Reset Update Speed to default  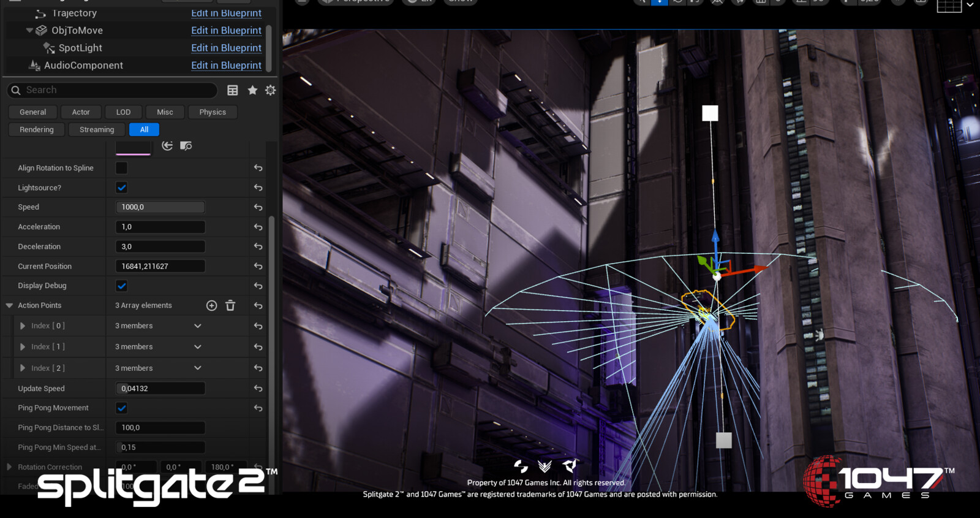click(x=258, y=389)
